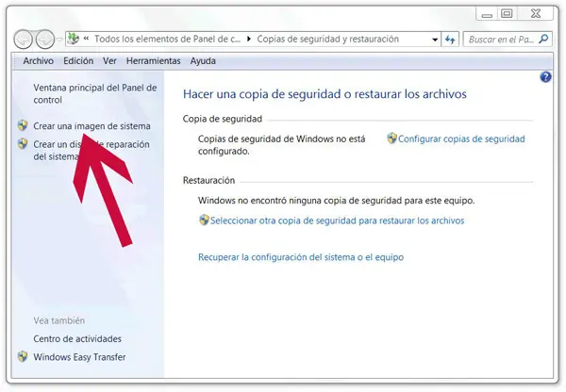Click 'Crear una imagen de sistema' link
This screenshot has height=392, width=566.
92,126
